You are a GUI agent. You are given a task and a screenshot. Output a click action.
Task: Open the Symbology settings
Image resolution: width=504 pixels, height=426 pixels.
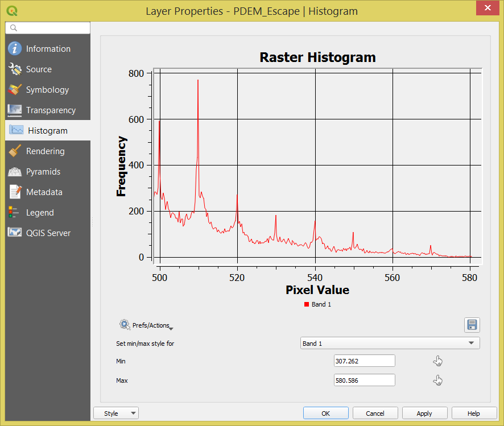(48, 90)
